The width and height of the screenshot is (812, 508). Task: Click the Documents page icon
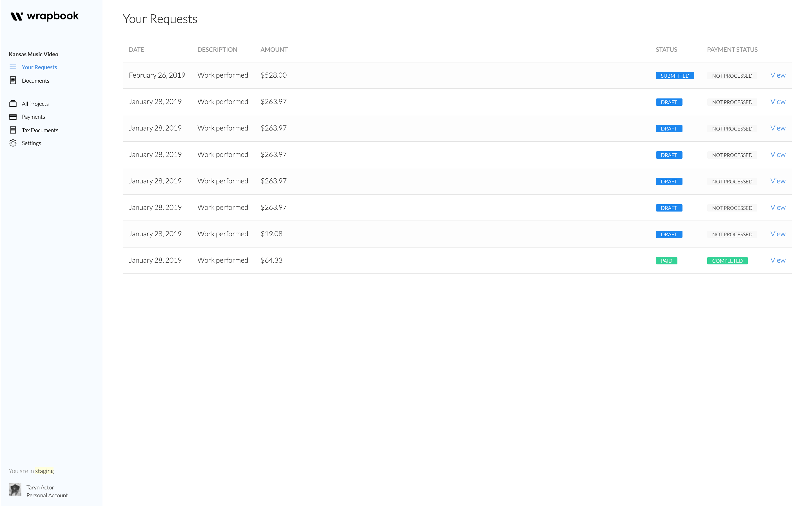click(13, 80)
